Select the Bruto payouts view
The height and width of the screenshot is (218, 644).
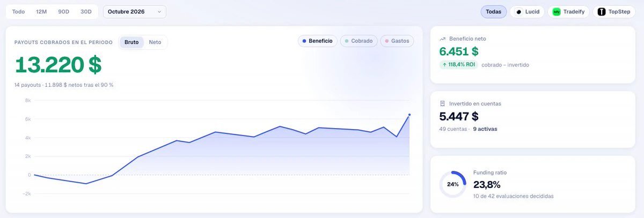pyautogui.click(x=131, y=42)
